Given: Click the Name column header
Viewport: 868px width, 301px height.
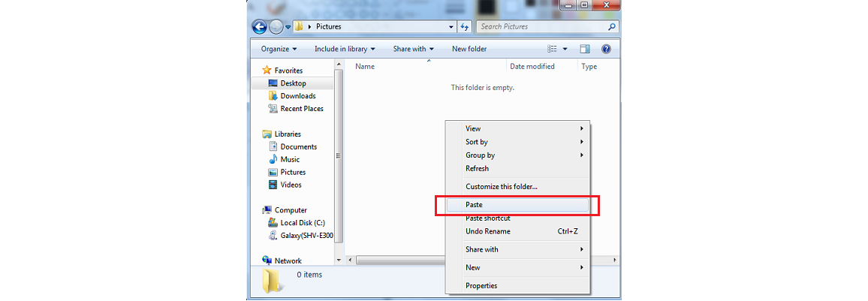Looking at the screenshot, I should click(x=365, y=66).
